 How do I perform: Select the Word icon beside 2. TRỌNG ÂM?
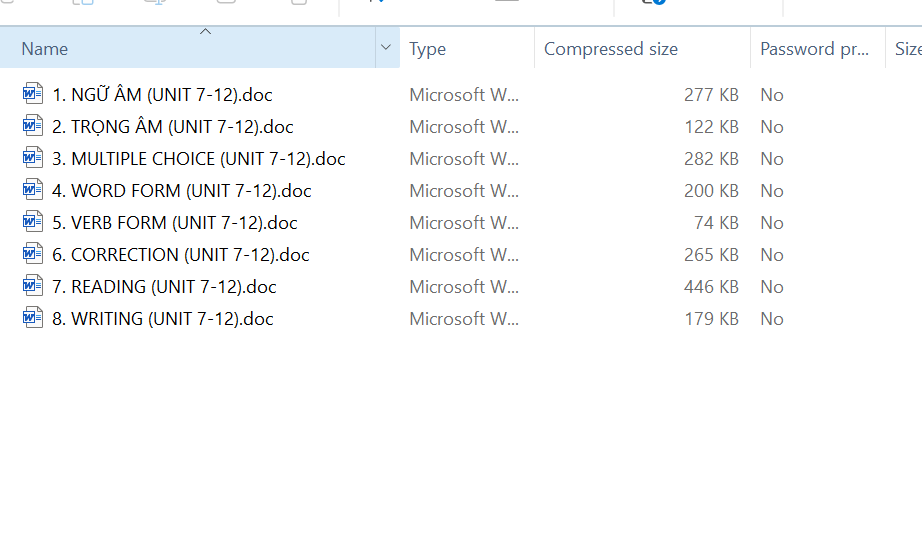(x=33, y=127)
